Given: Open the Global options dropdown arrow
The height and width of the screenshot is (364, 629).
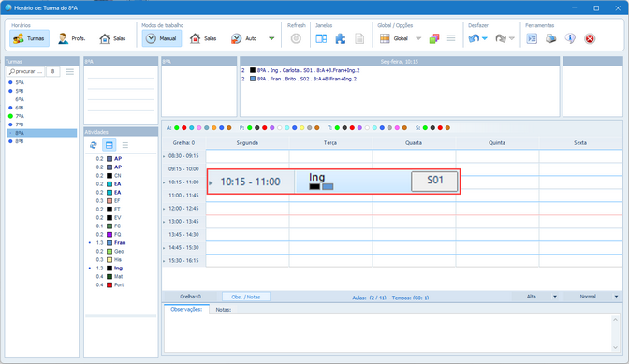Looking at the screenshot, I should click(x=418, y=38).
